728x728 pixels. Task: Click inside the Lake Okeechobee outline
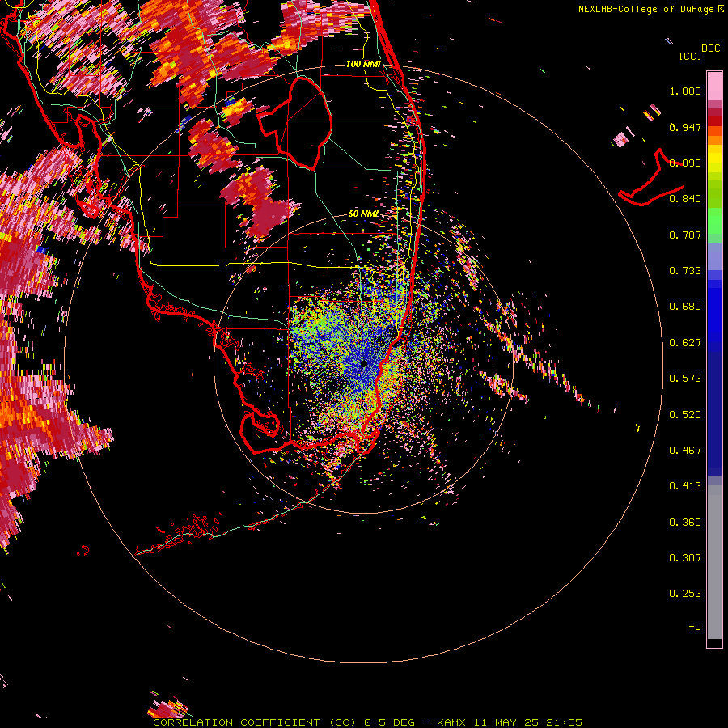coord(302,123)
